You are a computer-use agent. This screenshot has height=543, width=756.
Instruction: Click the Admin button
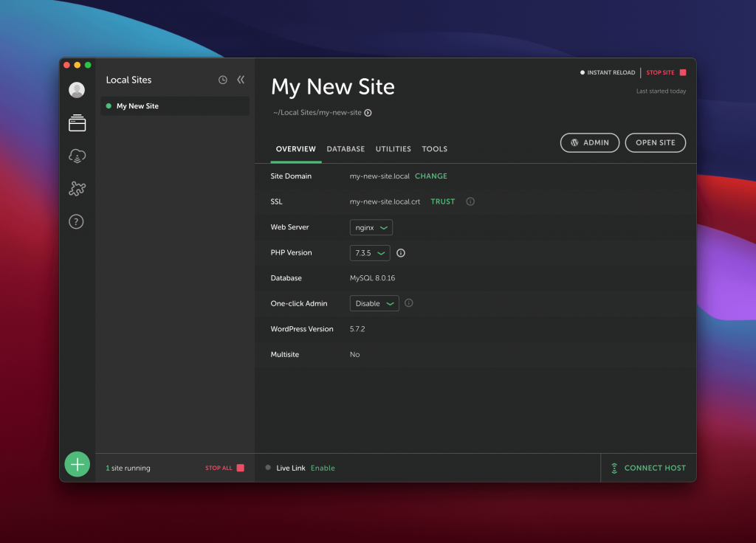pyautogui.click(x=590, y=142)
